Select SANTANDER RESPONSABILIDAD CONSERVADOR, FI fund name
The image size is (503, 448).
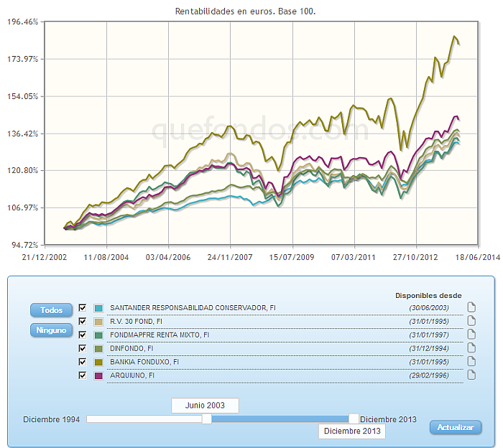click(193, 307)
